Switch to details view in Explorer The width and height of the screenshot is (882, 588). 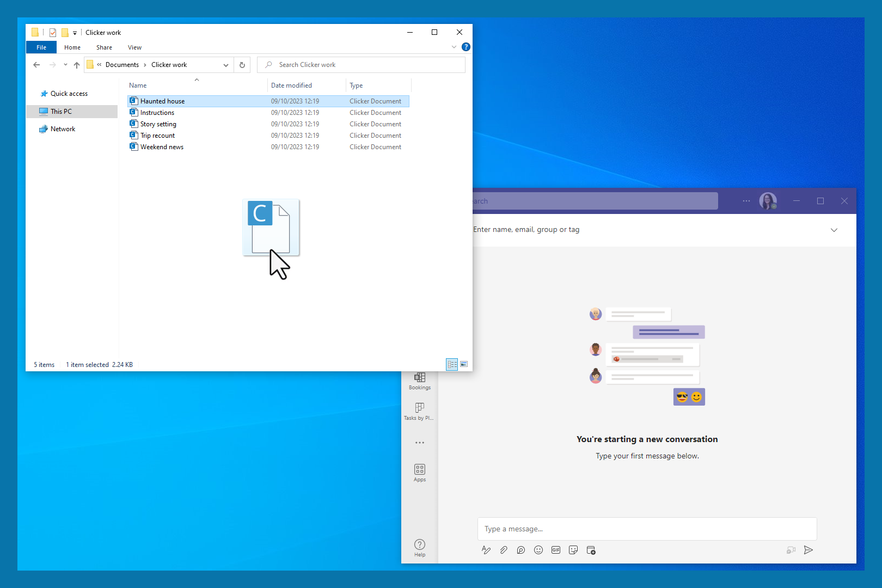click(x=452, y=364)
